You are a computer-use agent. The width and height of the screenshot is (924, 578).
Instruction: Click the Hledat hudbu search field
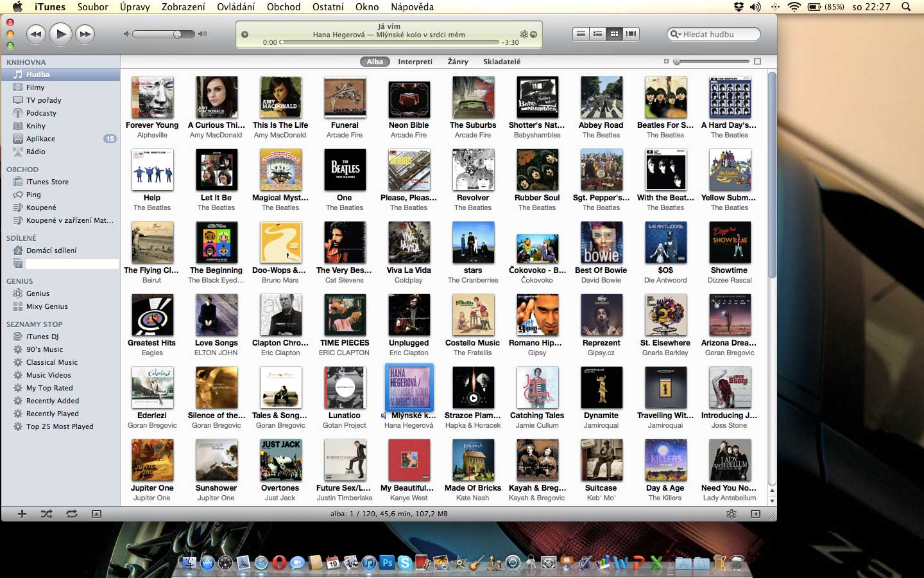(714, 34)
